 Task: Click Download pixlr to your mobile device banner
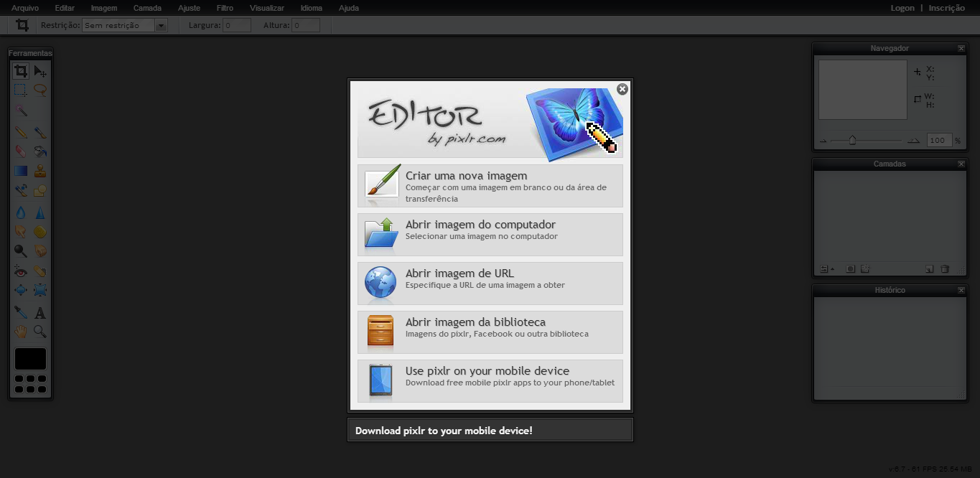[x=490, y=431]
